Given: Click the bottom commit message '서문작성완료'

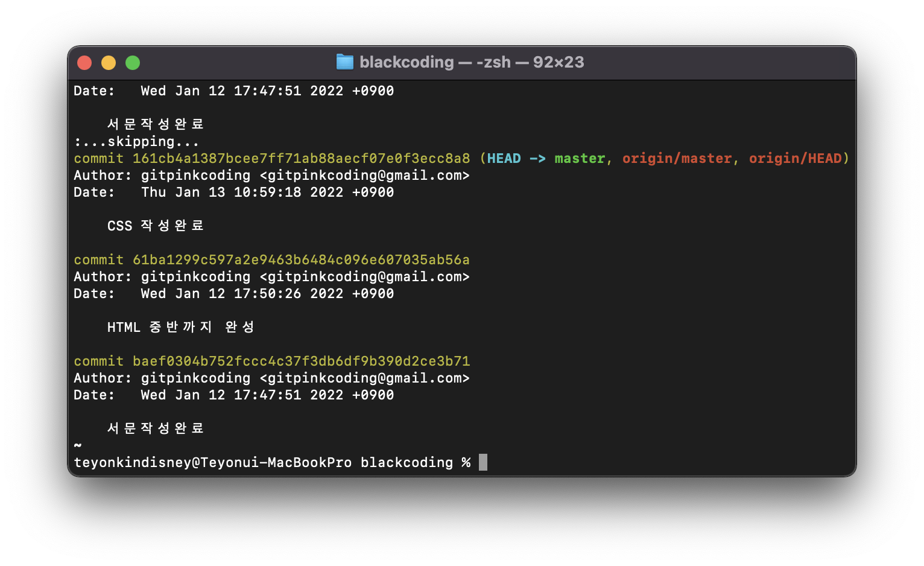Looking at the screenshot, I should [156, 428].
